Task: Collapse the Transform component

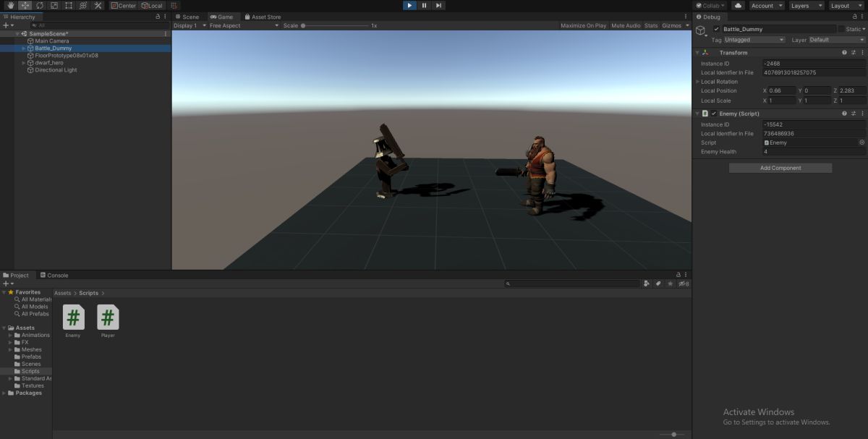Action: pos(697,53)
